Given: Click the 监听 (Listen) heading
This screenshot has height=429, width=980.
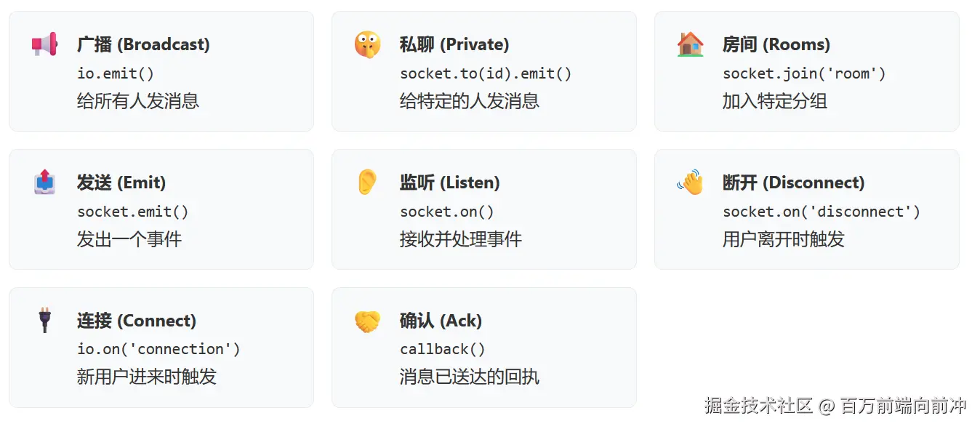Looking at the screenshot, I should tap(449, 183).
